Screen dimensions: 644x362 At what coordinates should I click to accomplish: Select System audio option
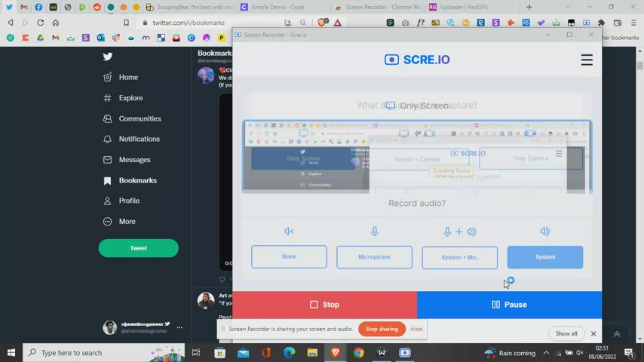click(x=545, y=257)
